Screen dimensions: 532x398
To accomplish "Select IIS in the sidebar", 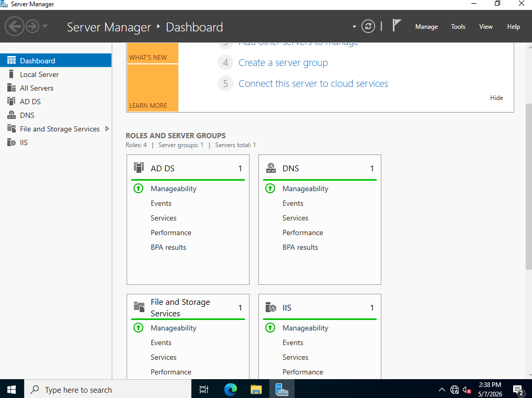I will point(55,142).
